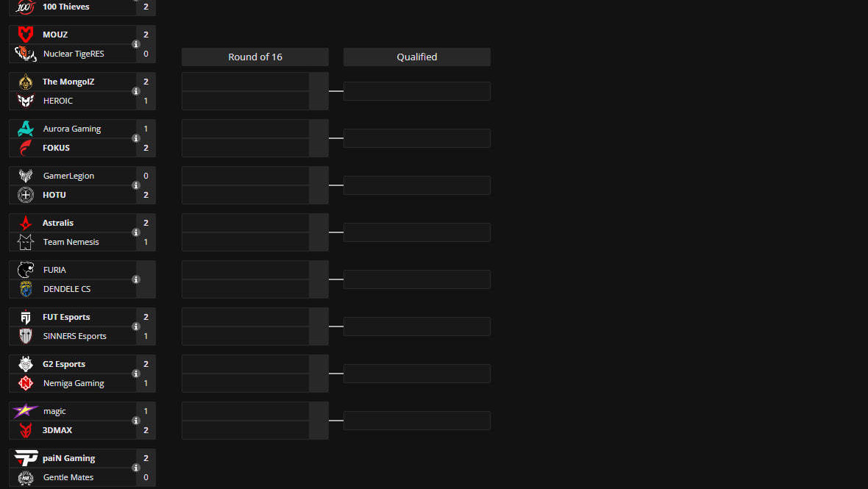Click the FOKUS team name
This screenshot has height=489, width=868.
(x=57, y=148)
